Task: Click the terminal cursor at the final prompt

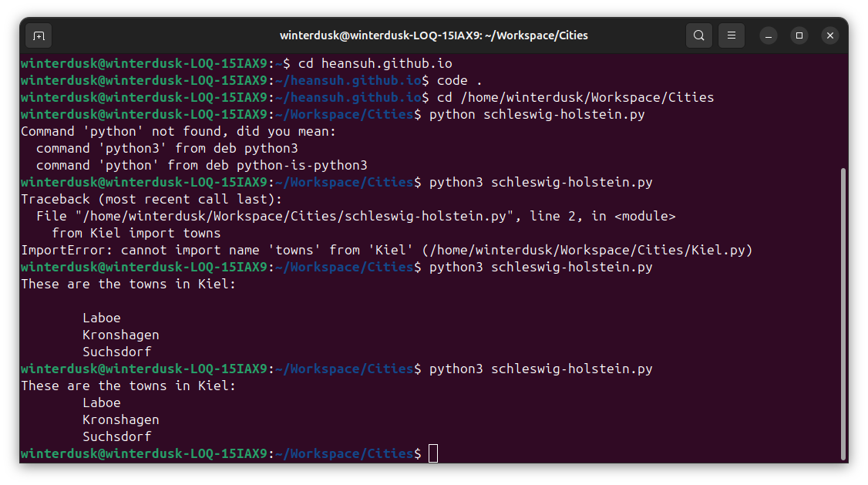Action: pyautogui.click(x=433, y=453)
